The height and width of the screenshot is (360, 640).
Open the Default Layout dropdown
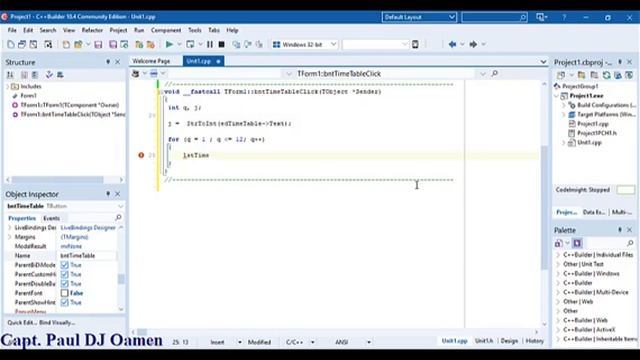(419, 17)
